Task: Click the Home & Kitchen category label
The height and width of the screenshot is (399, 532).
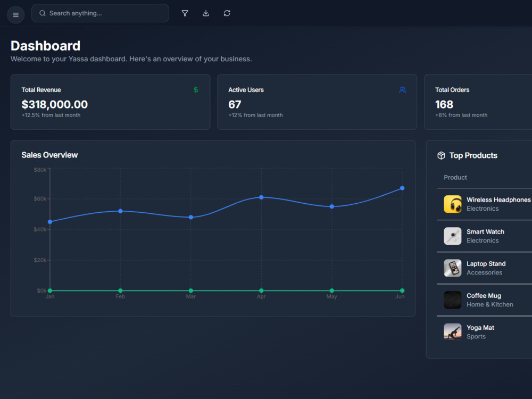Action: pos(489,304)
